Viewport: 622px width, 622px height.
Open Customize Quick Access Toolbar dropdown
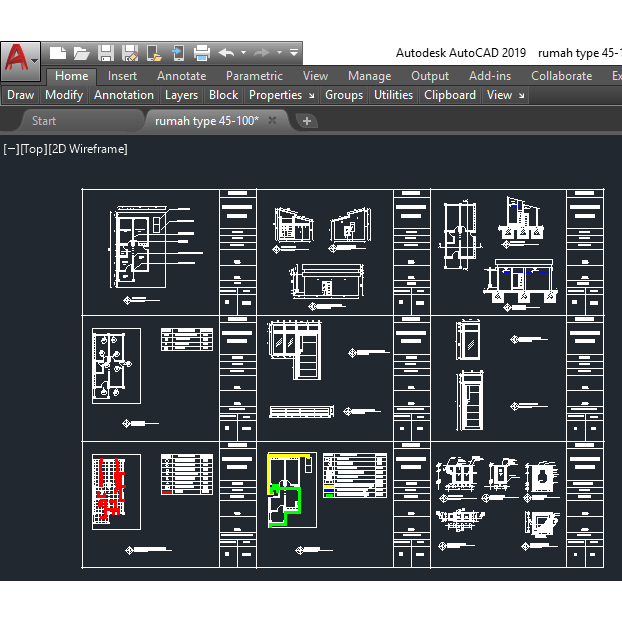pyautogui.click(x=294, y=52)
